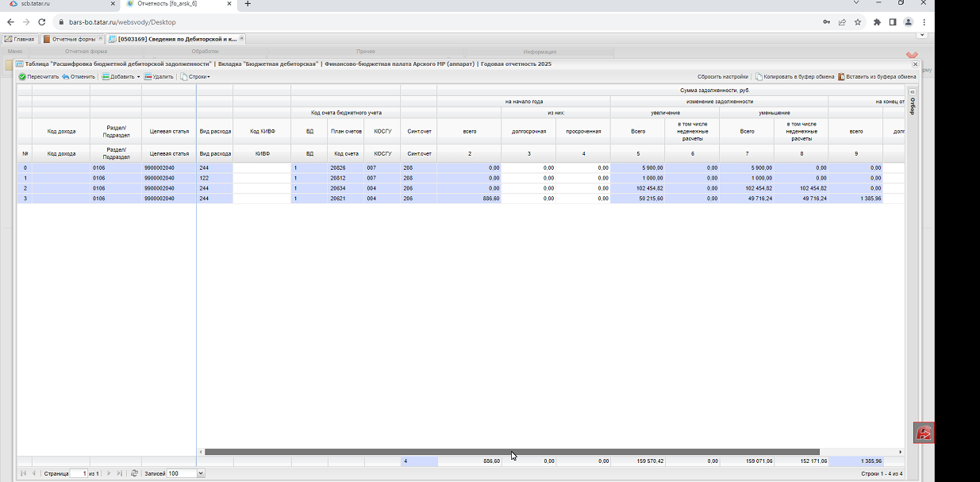Bookmark this page with the star icon

point(858,22)
